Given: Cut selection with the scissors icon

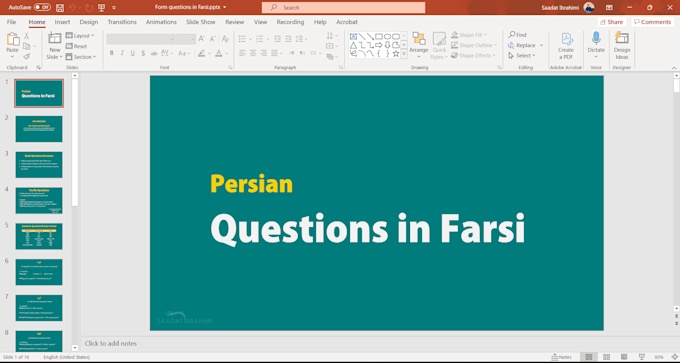Looking at the screenshot, I should point(26,36).
